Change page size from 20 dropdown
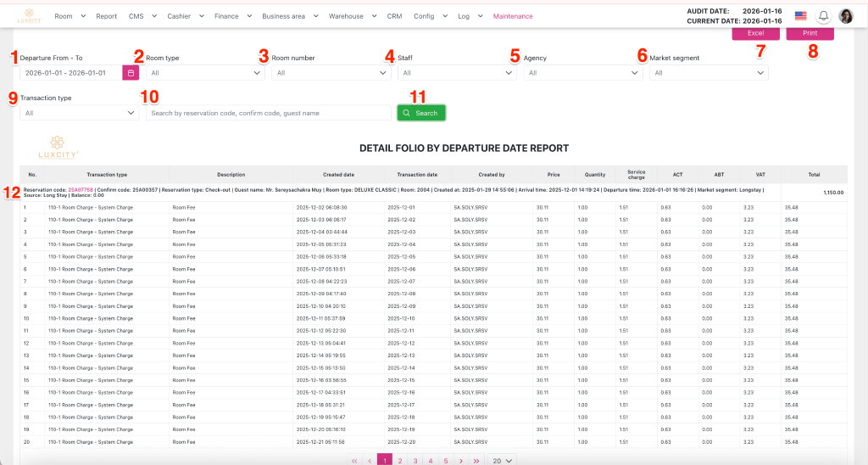This screenshot has height=465, width=868. tap(502, 461)
